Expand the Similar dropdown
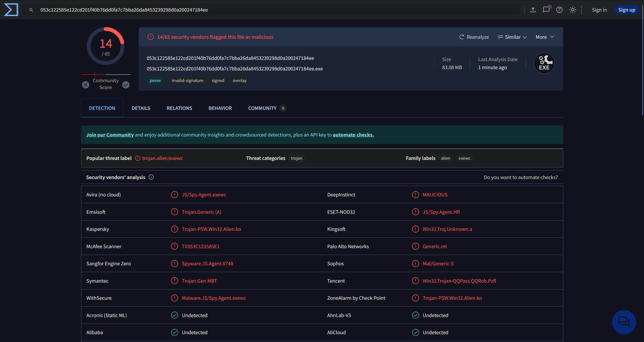This screenshot has height=342, width=644. coord(512,37)
